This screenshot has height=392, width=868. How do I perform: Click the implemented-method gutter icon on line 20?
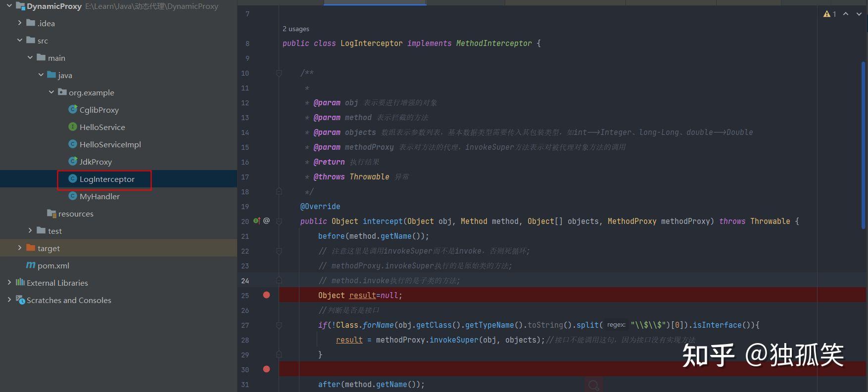pyautogui.click(x=257, y=221)
